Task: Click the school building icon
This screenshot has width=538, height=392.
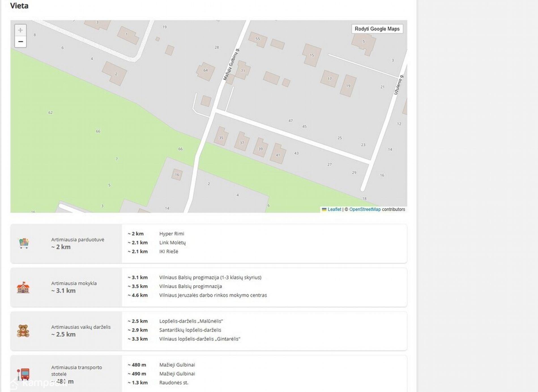Action: pyautogui.click(x=23, y=287)
